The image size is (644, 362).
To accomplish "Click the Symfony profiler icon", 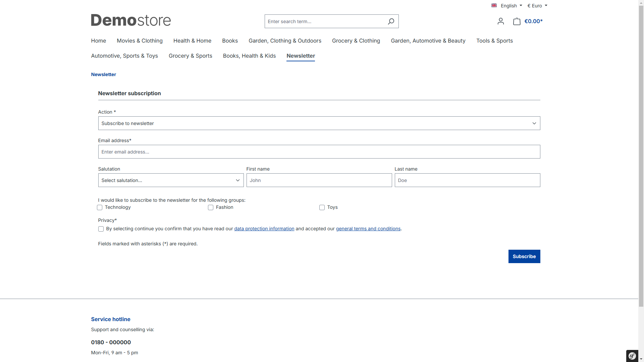I will click(632, 356).
